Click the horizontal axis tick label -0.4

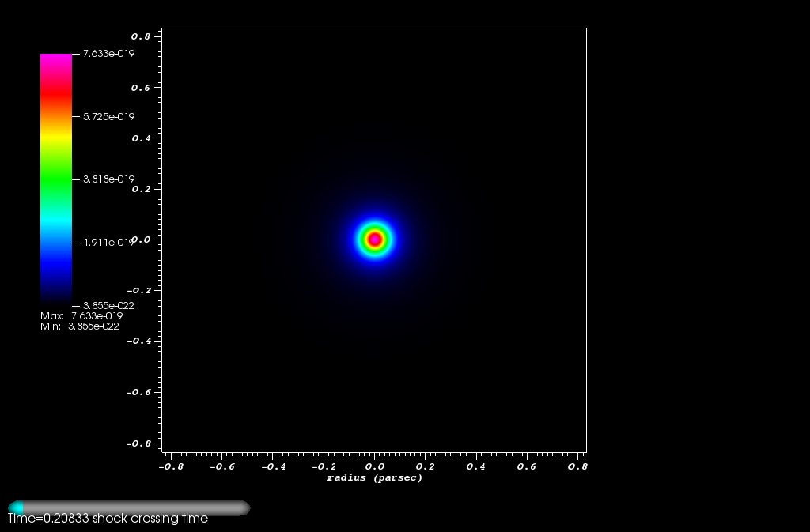[273, 466]
